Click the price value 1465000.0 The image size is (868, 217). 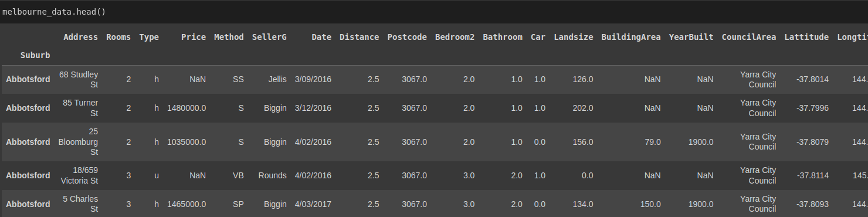[x=187, y=204]
